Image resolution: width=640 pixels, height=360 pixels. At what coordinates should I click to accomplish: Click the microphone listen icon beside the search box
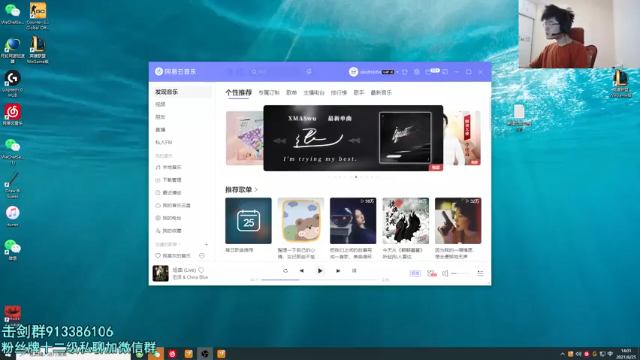click(309, 72)
